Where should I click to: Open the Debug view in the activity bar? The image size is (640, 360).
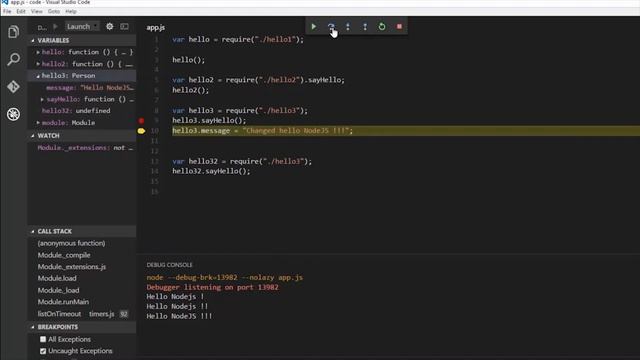click(x=13, y=114)
